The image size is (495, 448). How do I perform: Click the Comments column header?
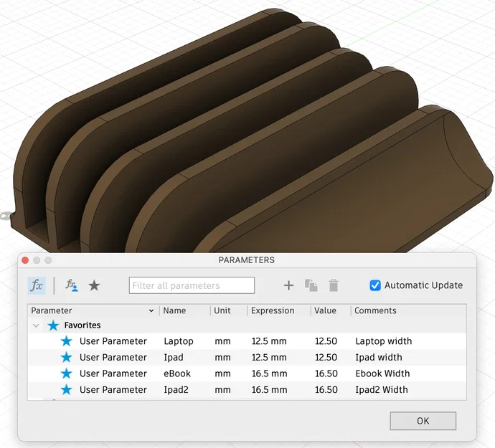[375, 310]
